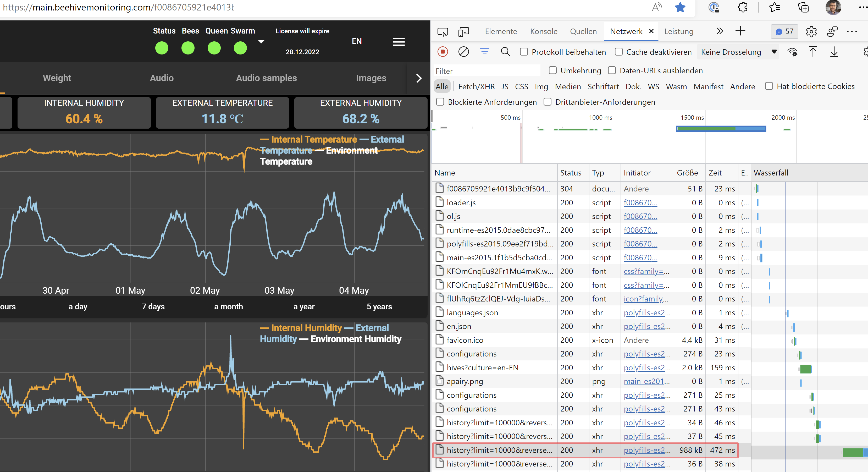Open DevTools settings gear
Viewport: 868px width, 472px height.
click(811, 32)
